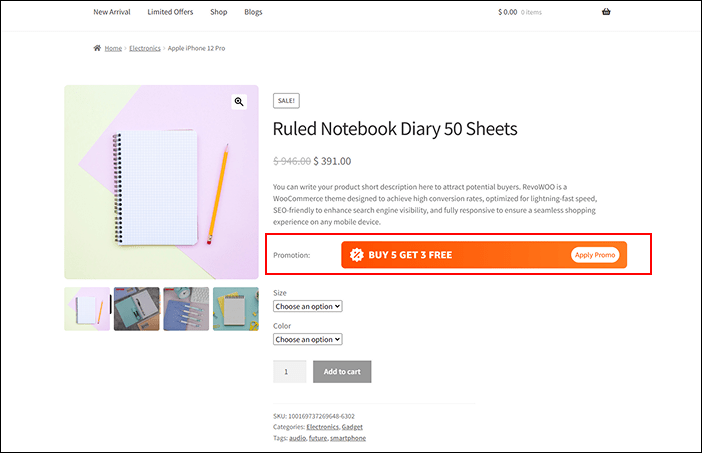
Task: Click the smartphone tag link
Action: [x=350, y=438]
